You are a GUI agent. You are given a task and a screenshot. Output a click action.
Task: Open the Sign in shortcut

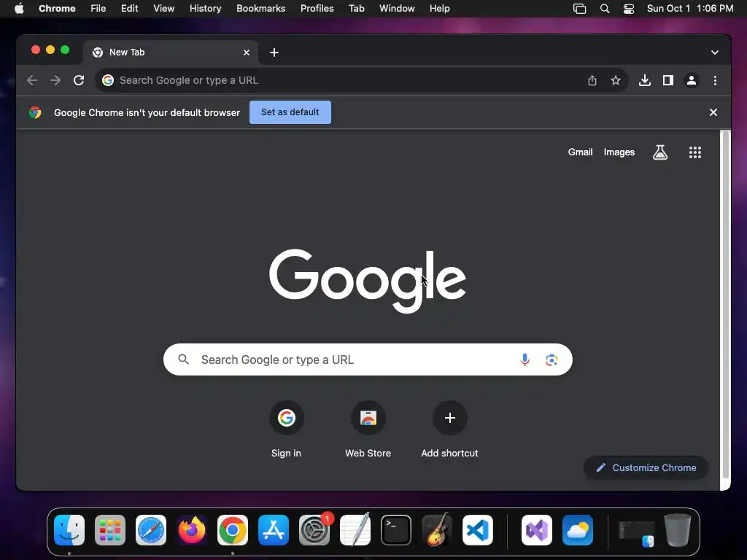286,429
